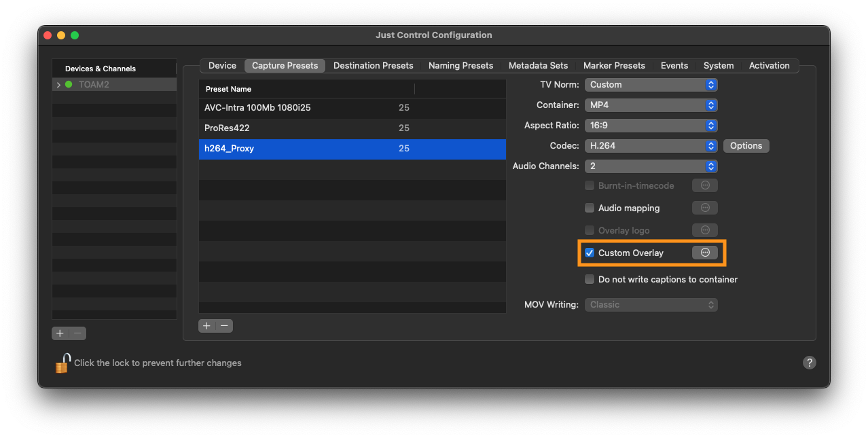
Task: Open the Naming Presets tab
Action: tap(460, 66)
